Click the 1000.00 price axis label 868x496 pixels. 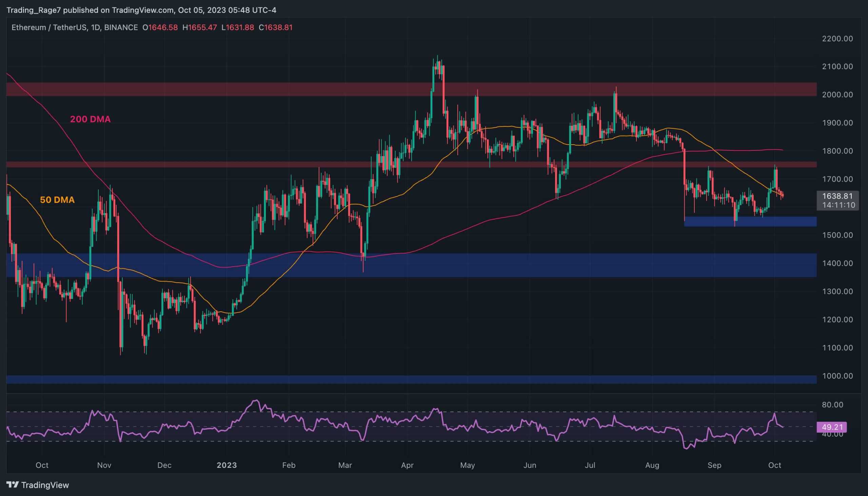(x=837, y=376)
